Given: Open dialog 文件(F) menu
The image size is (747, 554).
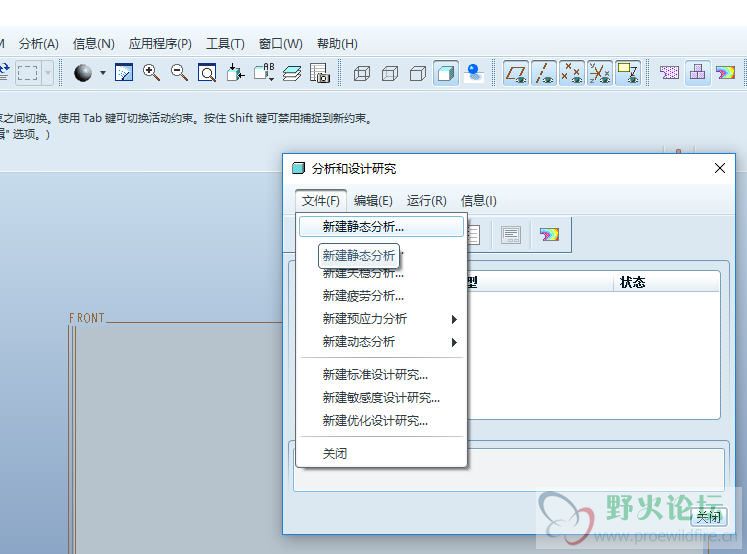Looking at the screenshot, I should tap(321, 201).
